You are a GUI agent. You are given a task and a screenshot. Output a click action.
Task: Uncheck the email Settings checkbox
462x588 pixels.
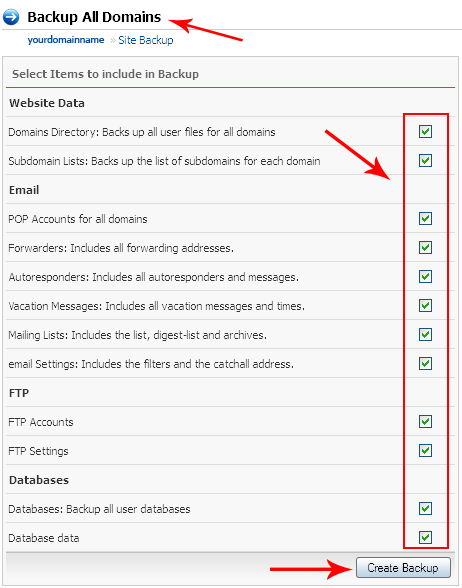(x=425, y=364)
